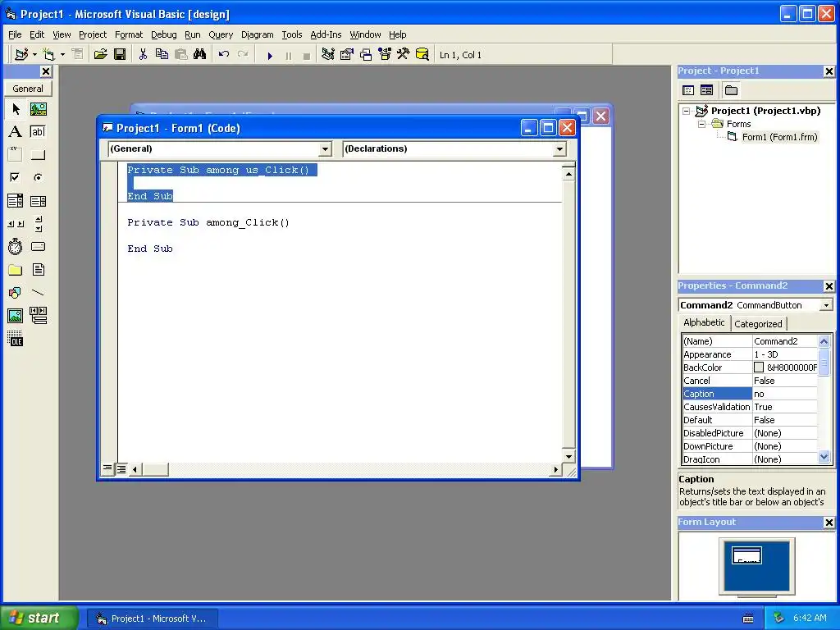Open the Project menu
This screenshot has height=630, width=840.
click(x=93, y=34)
